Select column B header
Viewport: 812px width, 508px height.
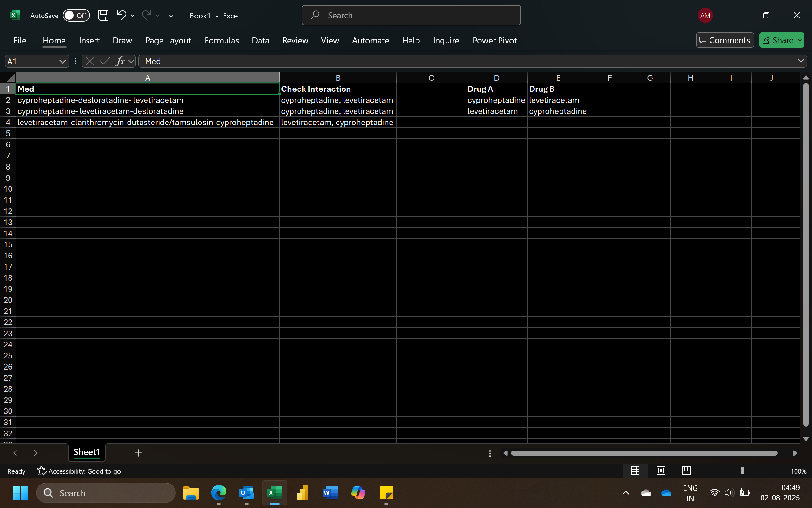coord(338,78)
